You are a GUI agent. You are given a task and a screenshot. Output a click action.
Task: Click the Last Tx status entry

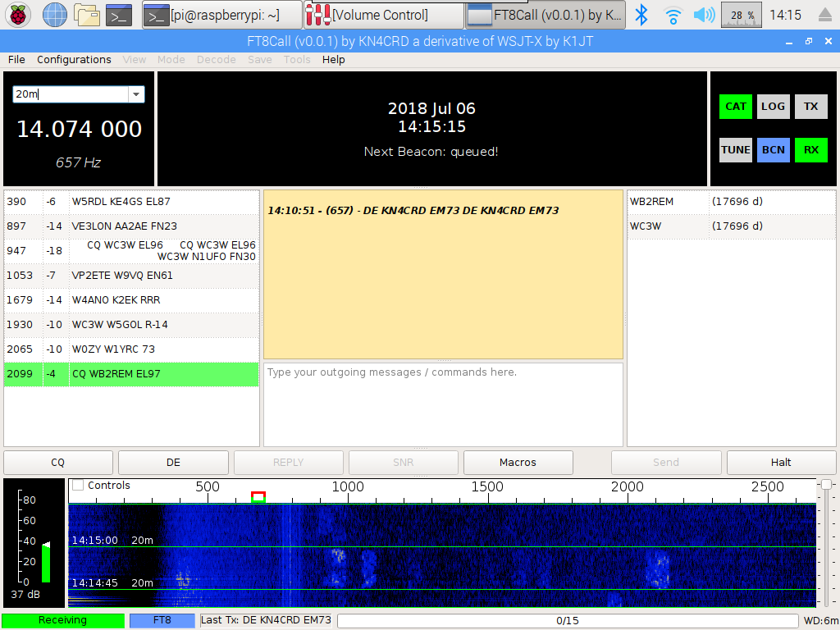point(266,620)
